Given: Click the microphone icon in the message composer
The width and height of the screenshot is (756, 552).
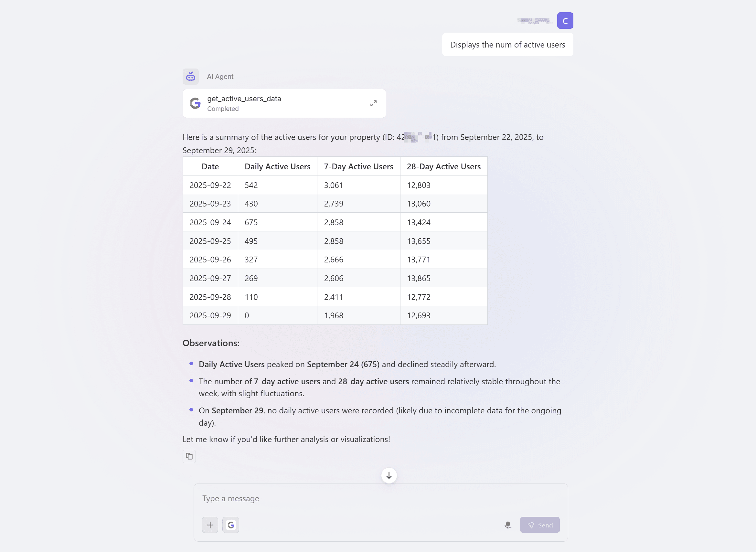Looking at the screenshot, I should click(x=508, y=525).
